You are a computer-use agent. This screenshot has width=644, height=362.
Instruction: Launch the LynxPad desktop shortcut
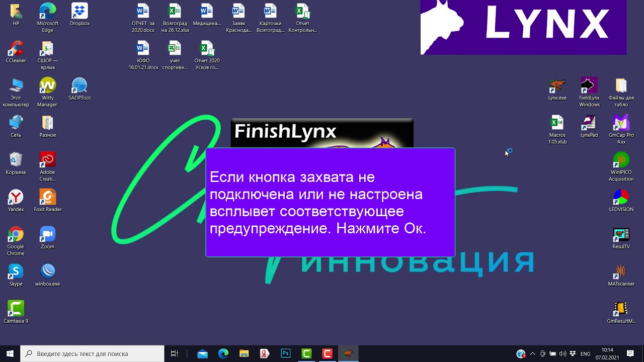pyautogui.click(x=589, y=126)
